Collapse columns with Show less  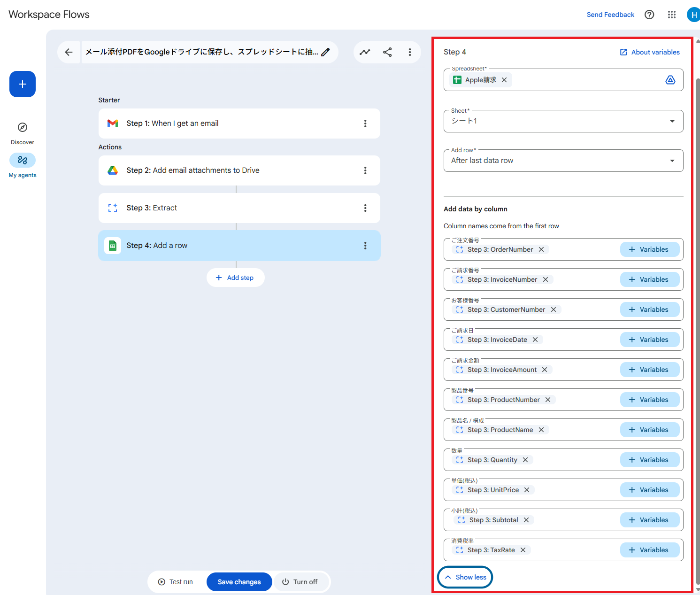point(465,577)
